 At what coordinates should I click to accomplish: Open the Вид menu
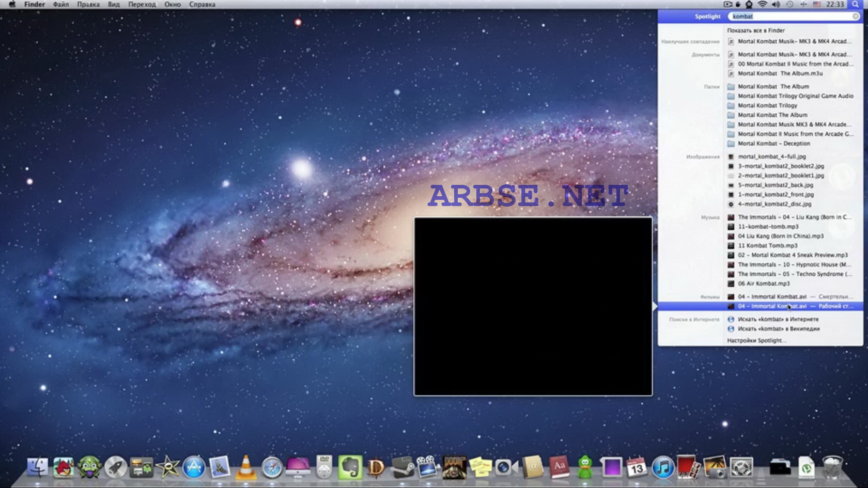pos(114,4)
